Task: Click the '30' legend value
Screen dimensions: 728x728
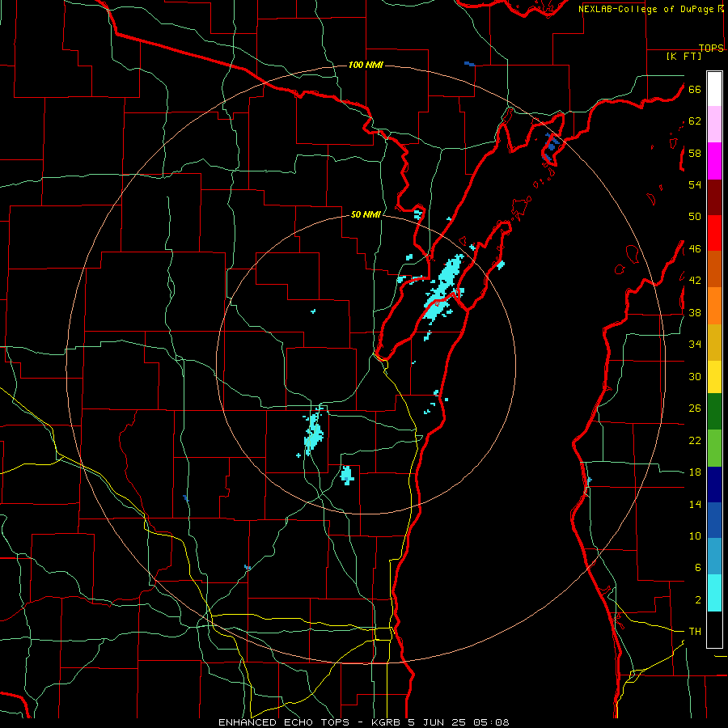Action: point(695,376)
